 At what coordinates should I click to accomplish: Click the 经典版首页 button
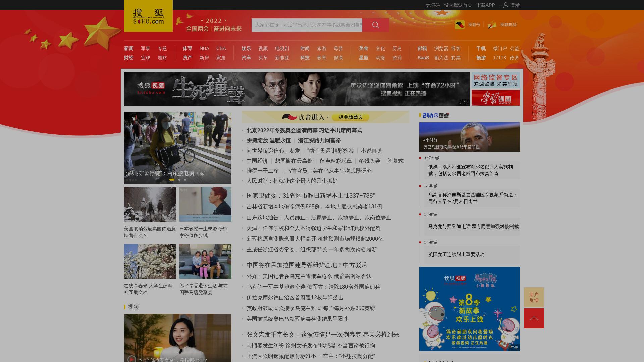click(x=351, y=117)
